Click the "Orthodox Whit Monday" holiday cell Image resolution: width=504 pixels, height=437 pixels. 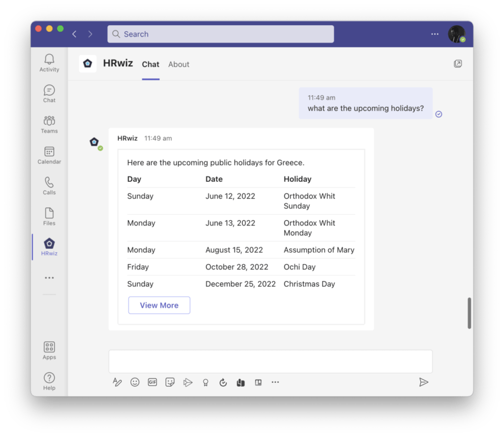309,228
